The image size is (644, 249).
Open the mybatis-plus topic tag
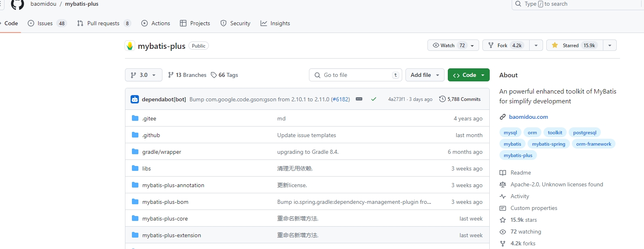tap(518, 155)
